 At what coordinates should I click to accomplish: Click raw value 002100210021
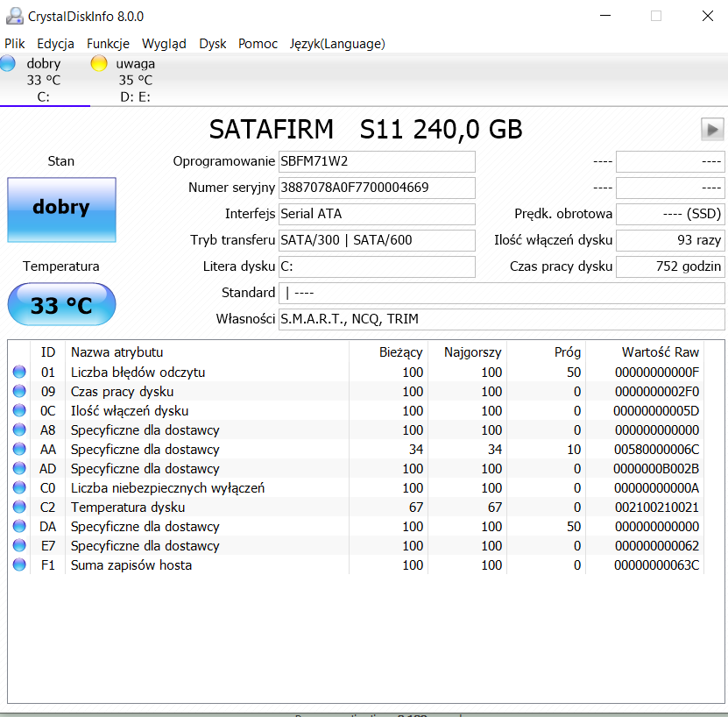[656, 508]
